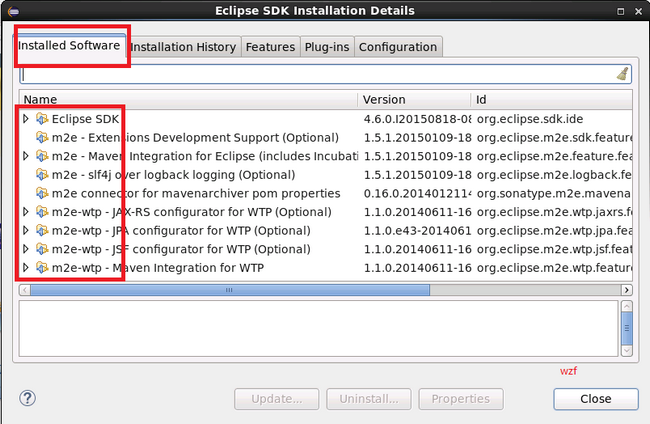
Task: Expand m2e-wtp Maven Integration for WTP node
Action: (26, 268)
